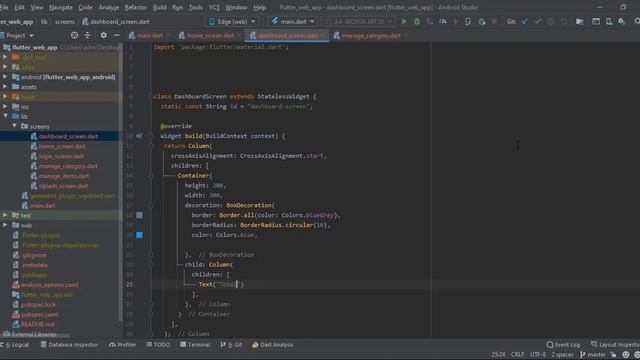The width and height of the screenshot is (640, 360).
Task: Click the blue color swatch in gutter
Action: point(139,235)
